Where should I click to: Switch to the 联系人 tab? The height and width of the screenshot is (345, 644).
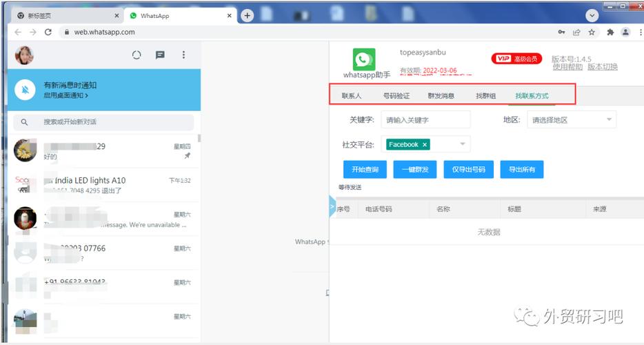tap(352, 96)
